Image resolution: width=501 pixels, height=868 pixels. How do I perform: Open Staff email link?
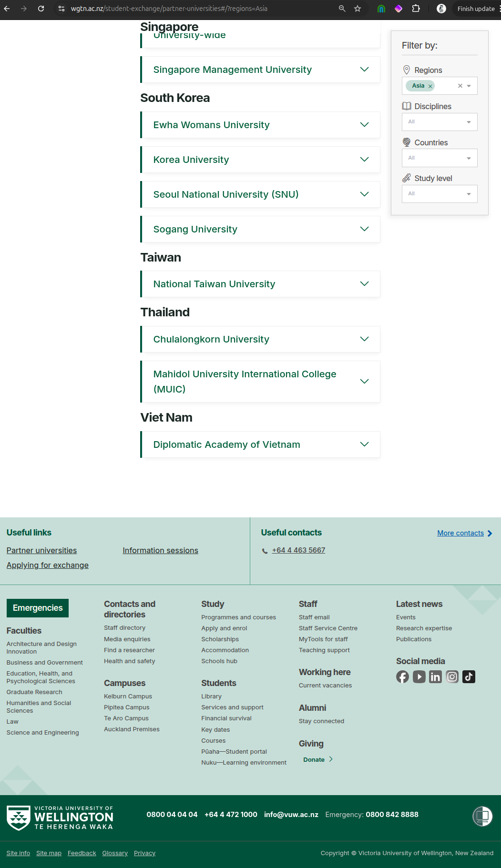[314, 617]
